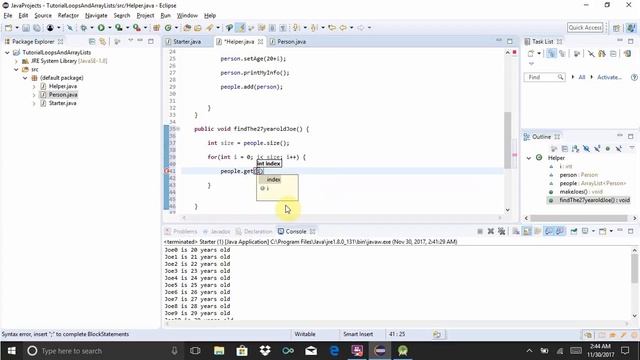Open Dropbox from the taskbar

[265, 351]
